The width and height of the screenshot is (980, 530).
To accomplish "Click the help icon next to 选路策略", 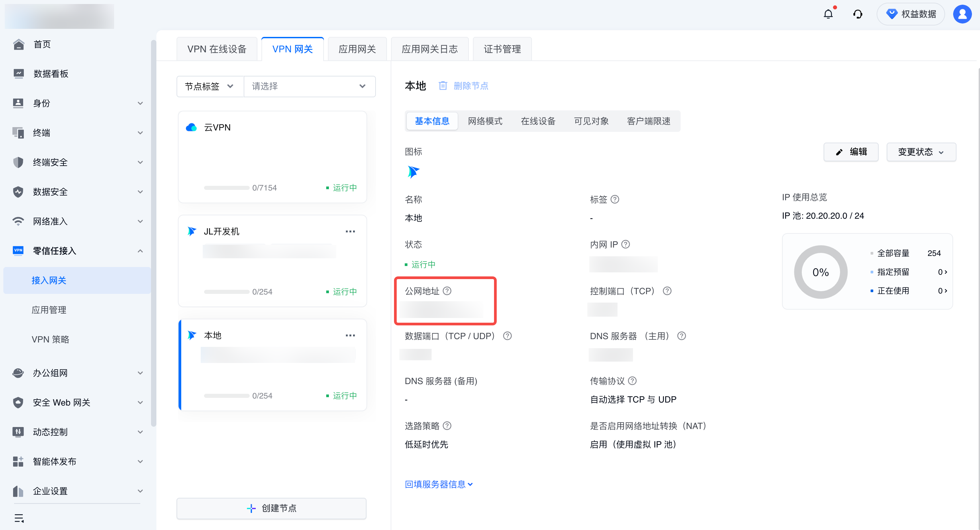I will pyautogui.click(x=447, y=425).
